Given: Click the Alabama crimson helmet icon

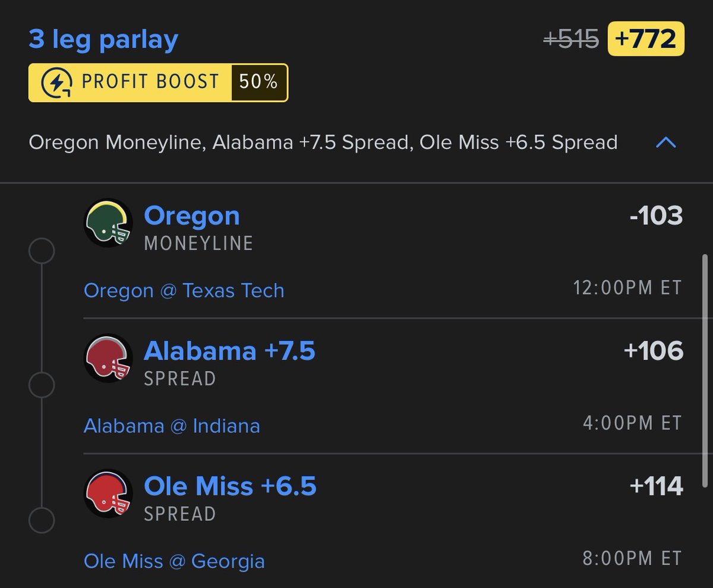Looking at the screenshot, I should tap(108, 358).
